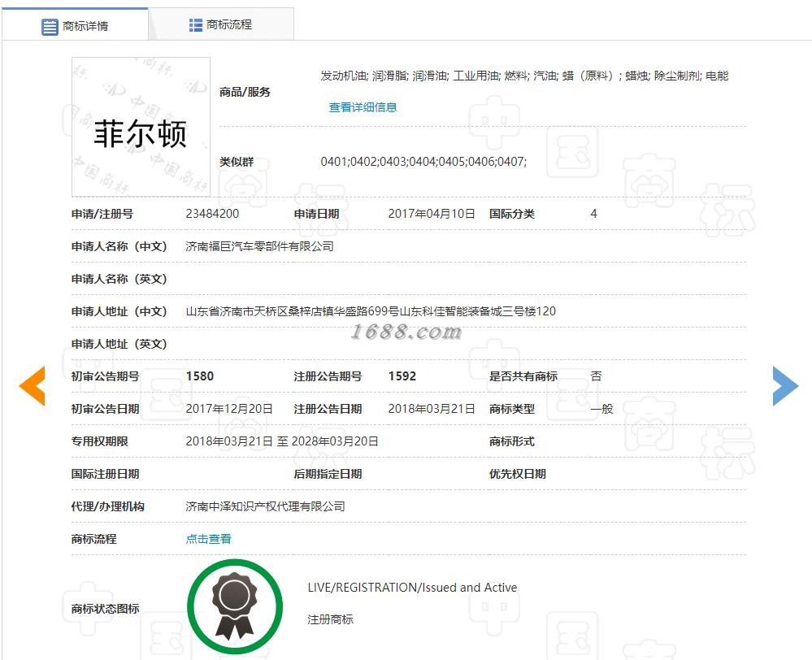Click the 优先权日期 field label
Screen dimensions: 812x660
point(517,474)
